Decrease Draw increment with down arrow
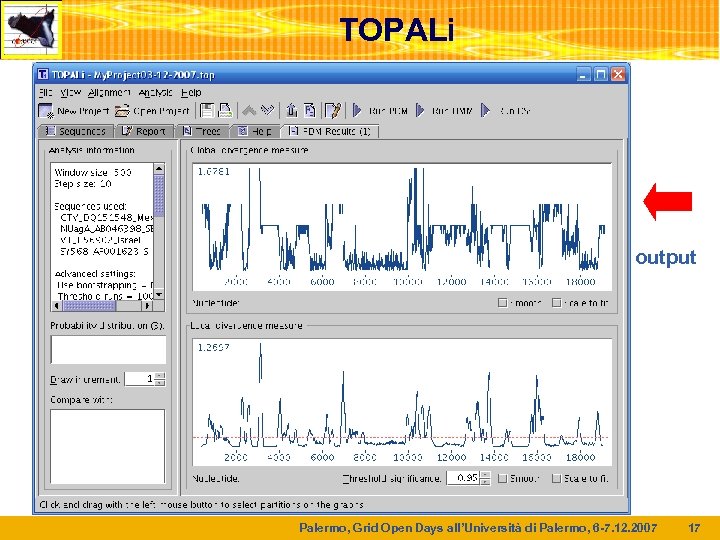The height and width of the screenshot is (540, 720). [x=160, y=382]
